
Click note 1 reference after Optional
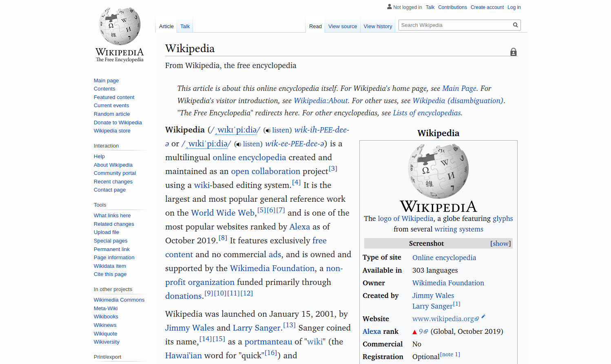[x=450, y=354]
